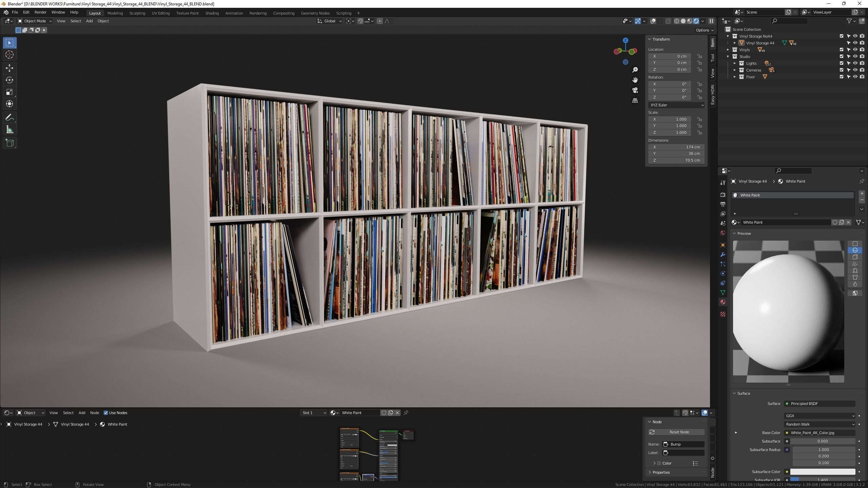Select the Move tool

[x=9, y=68]
